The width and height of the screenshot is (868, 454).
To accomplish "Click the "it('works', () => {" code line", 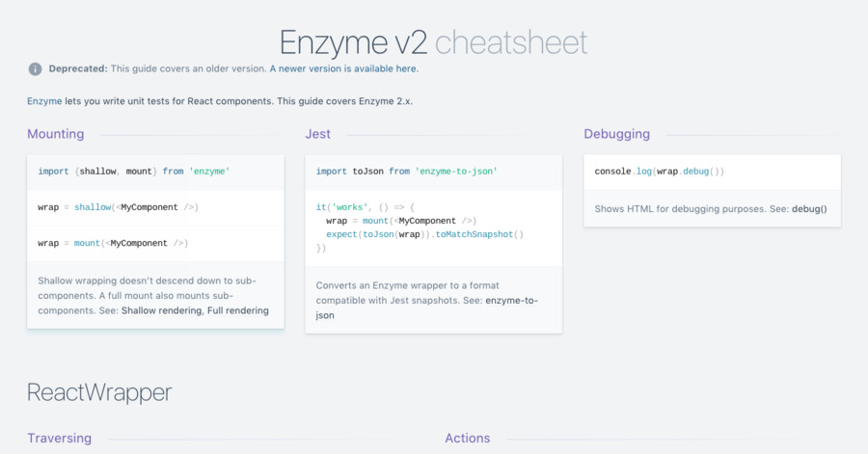I will pyautogui.click(x=366, y=207).
